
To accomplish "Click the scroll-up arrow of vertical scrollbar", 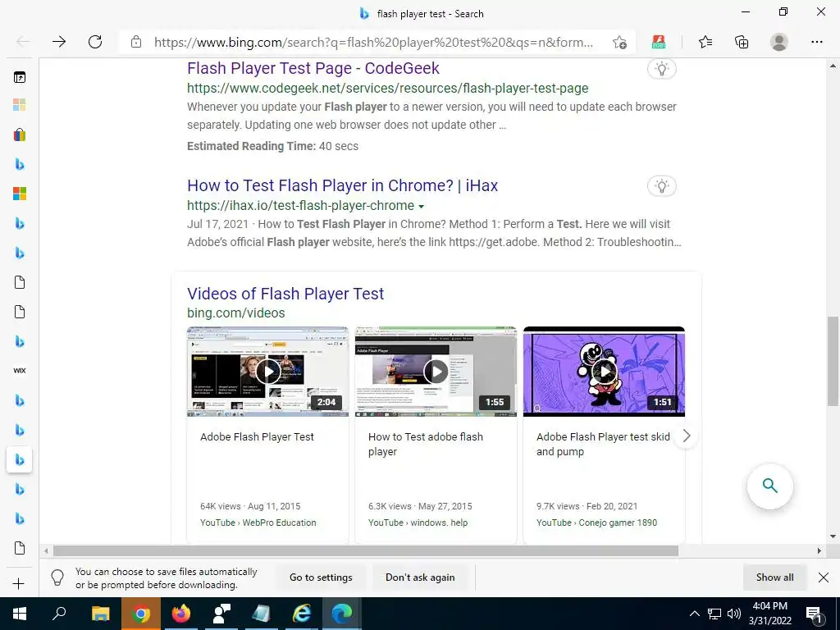I will (x=833, y=66).
